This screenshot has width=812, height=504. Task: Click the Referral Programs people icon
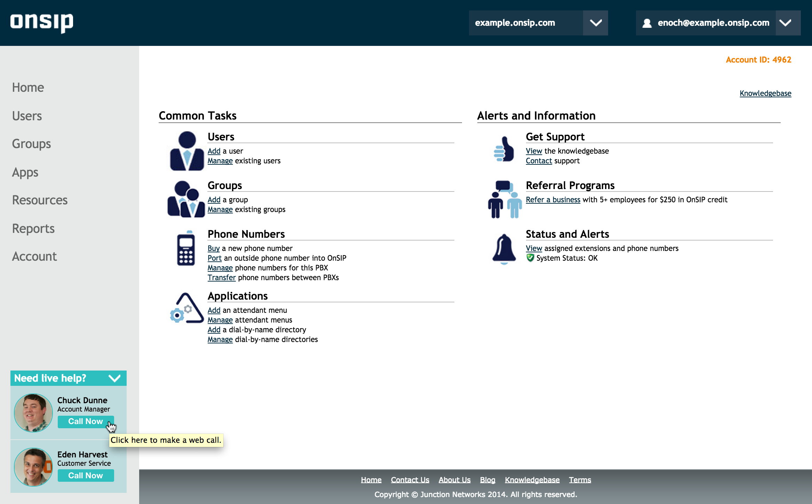coord(504,200)
